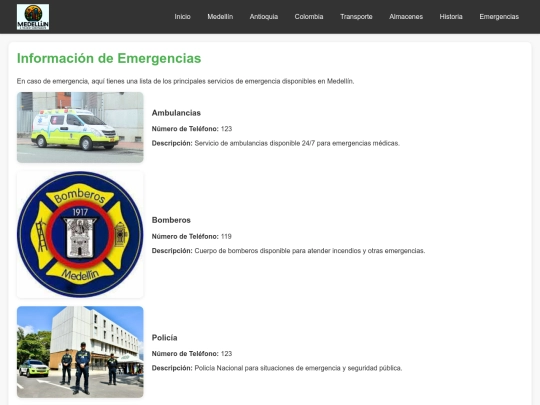540x405 pixels.
Task: Click the Bomberos Medellín 1917 emblem image
Action: click(x=80, y=234)
